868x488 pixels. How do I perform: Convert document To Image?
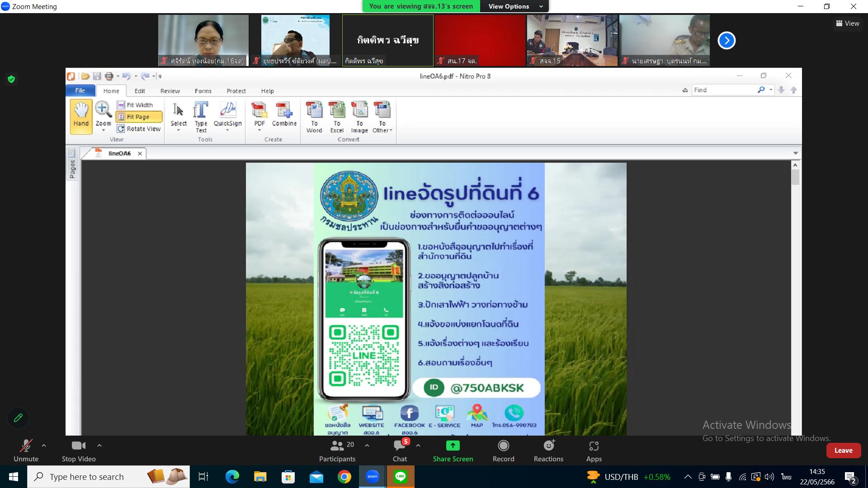click(359, 117)
